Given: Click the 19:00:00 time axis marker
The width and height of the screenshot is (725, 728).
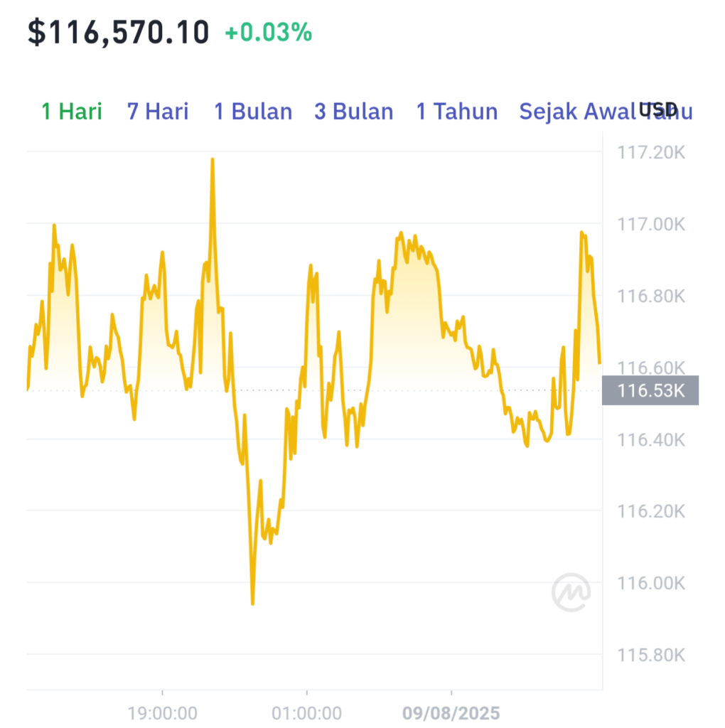Looking at the screenshot, I should click(x=163, y=712).
